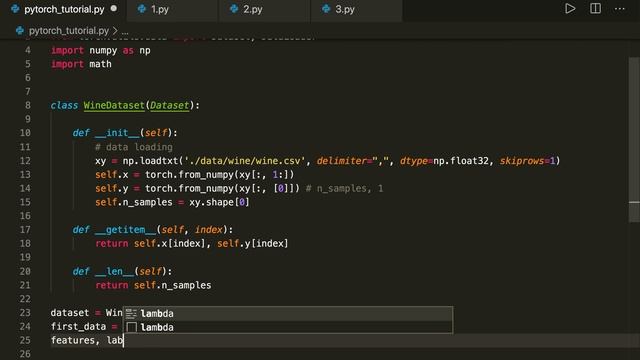Click square icon of second lambda suggestion
The height and width of the screenshot is (360, 640).
[131, 327]
